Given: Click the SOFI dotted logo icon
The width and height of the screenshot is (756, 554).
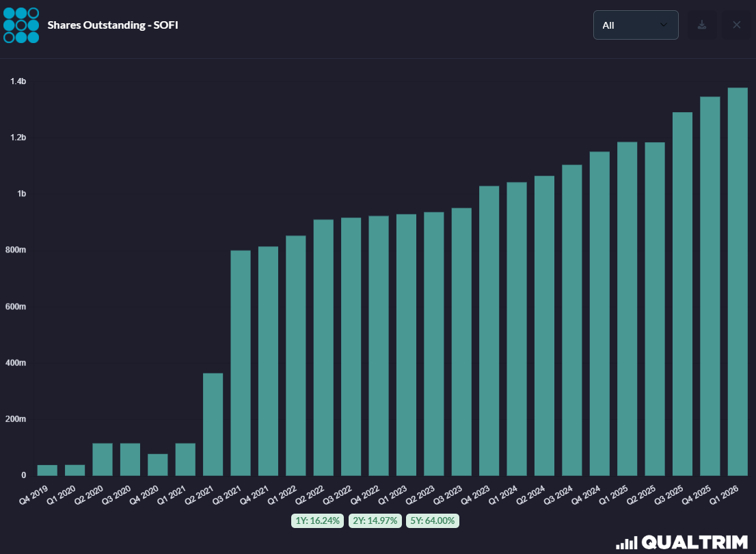Looking at the screenshot, I should pos(21,25).
